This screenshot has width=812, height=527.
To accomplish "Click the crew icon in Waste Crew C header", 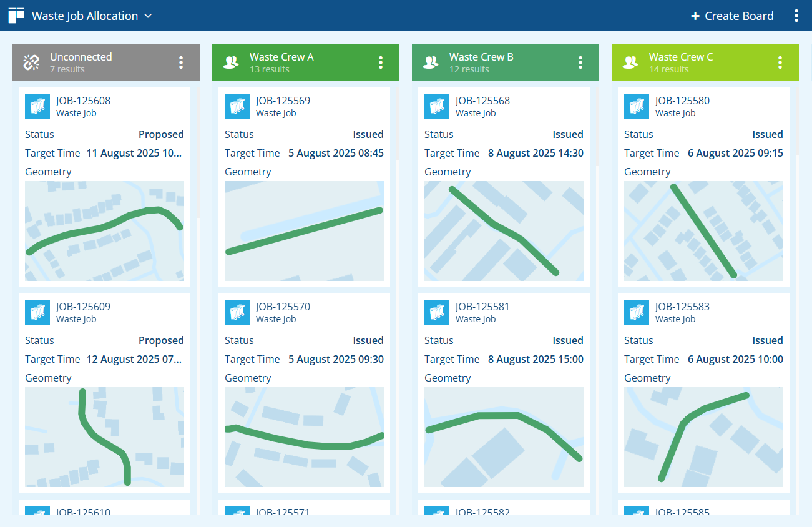I will 630,62.
